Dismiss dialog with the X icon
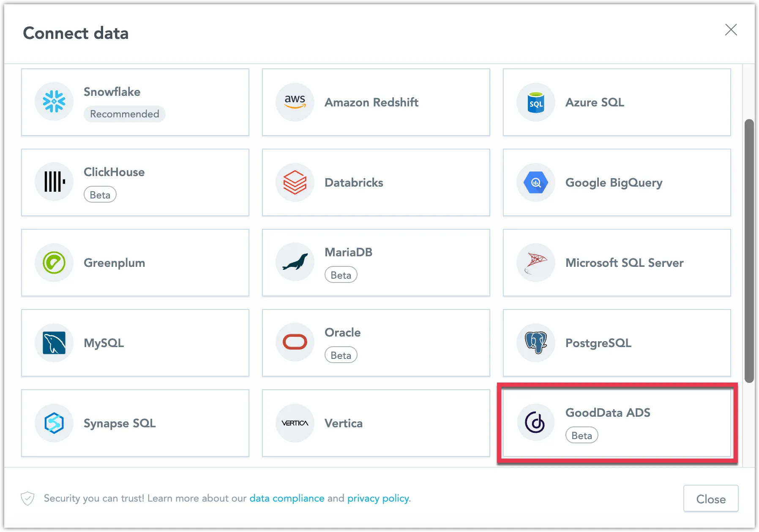 (731, 30)
